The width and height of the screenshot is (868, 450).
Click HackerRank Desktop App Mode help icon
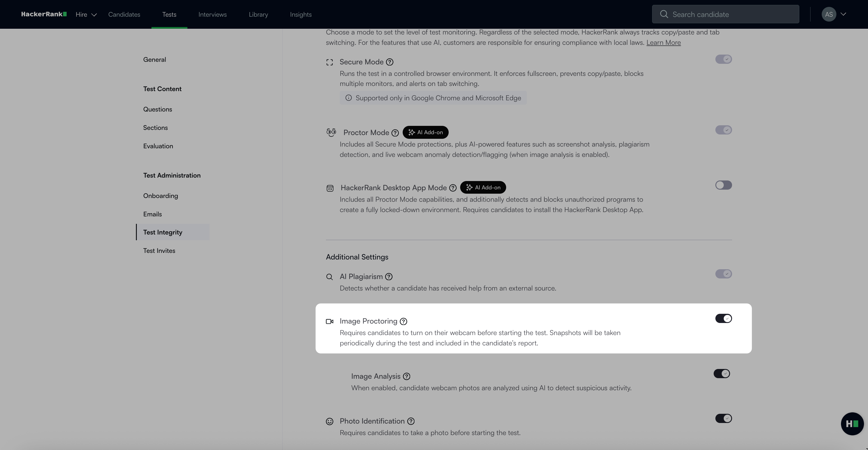tap(453, 188)
